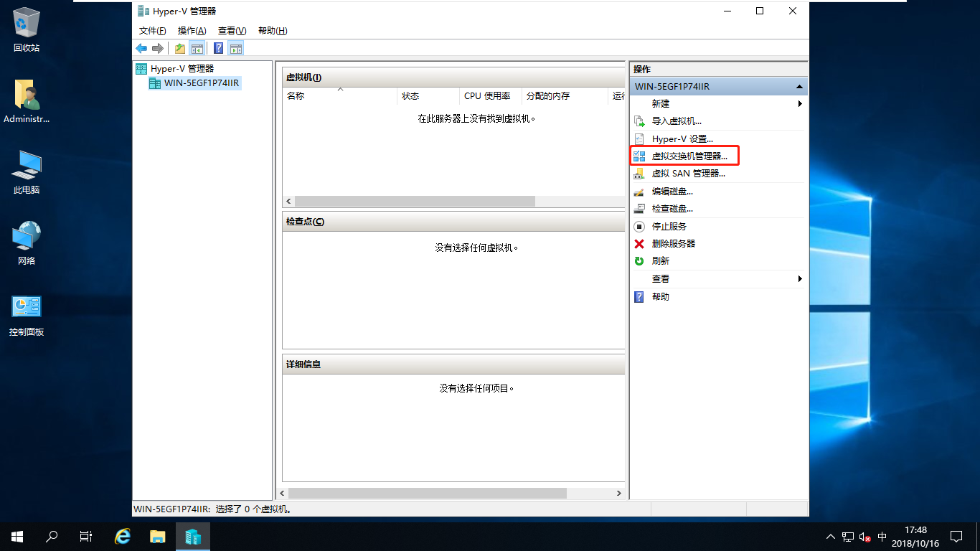Screen dimensions: 980x551
Task: Collapse the WIN-5EGF1P74IIR actions section arrow
Action: 799,87
